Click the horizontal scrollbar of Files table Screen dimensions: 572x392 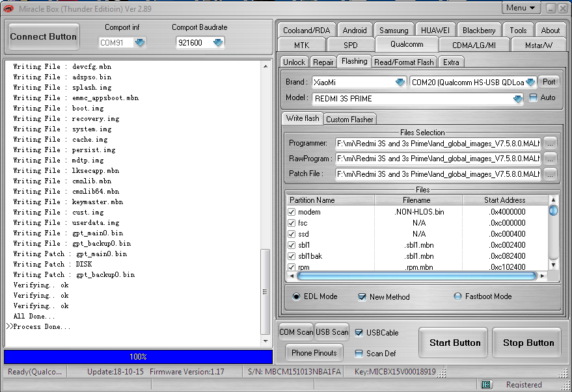pyautogui.click(x=416, y=276)
